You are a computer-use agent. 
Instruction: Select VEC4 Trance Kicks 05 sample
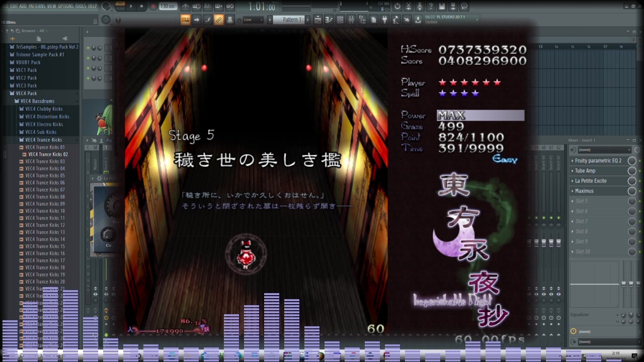coord(45,175)
